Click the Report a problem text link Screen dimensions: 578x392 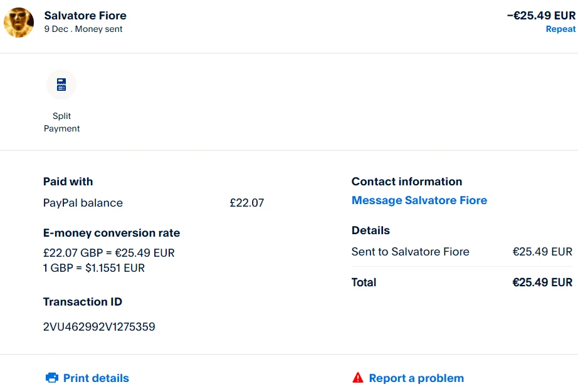416,378
